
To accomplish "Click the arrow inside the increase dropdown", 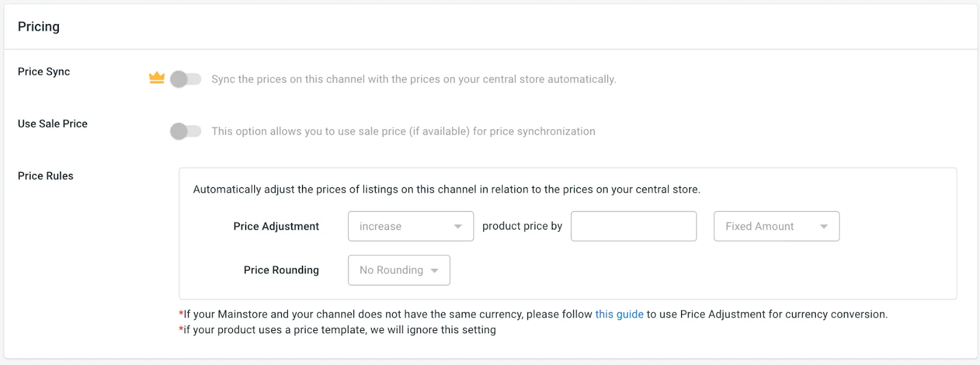I will [458, 227].
